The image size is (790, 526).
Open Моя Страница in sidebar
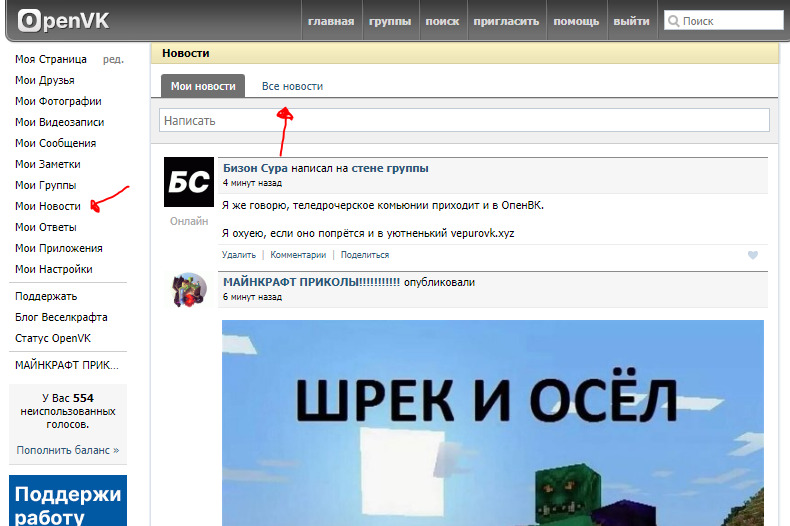[x=51, y=59]
